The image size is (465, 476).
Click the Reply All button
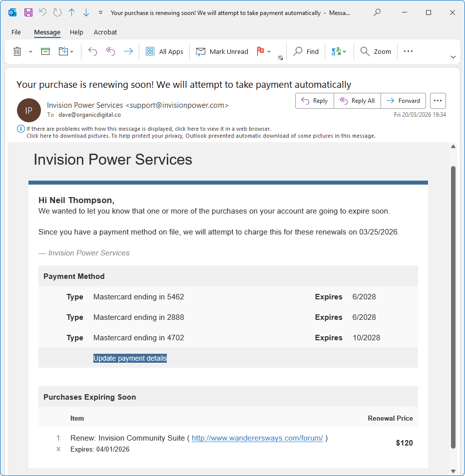point(357,101)
